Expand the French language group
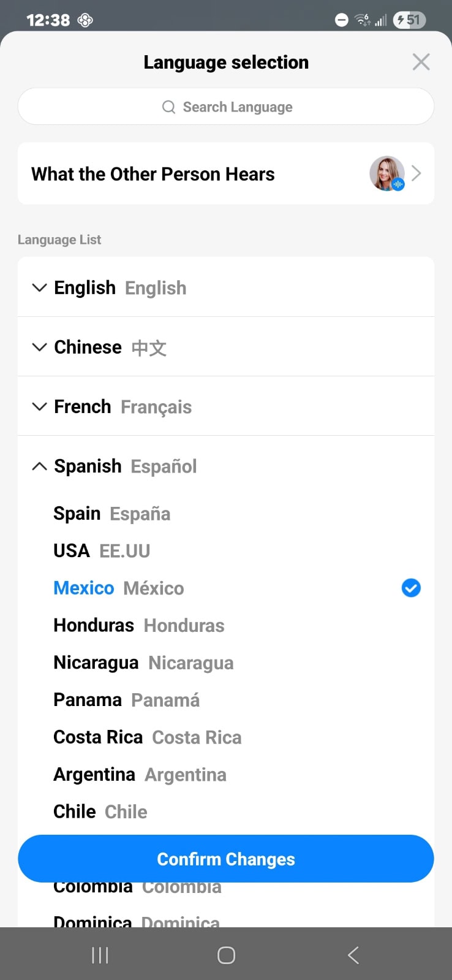 coord(40,406)
